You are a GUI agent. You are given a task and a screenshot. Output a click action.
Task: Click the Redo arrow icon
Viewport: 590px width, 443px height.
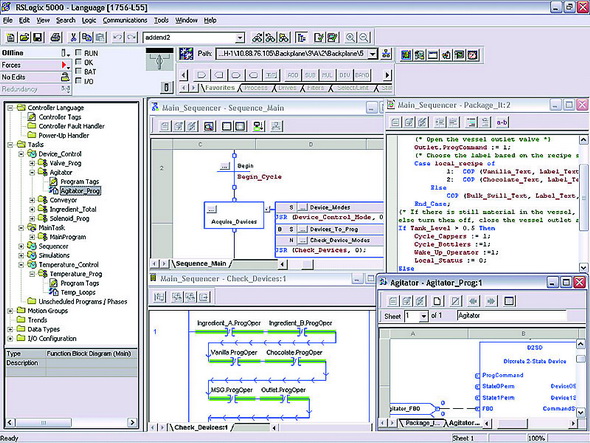click(x=131, y=37)
